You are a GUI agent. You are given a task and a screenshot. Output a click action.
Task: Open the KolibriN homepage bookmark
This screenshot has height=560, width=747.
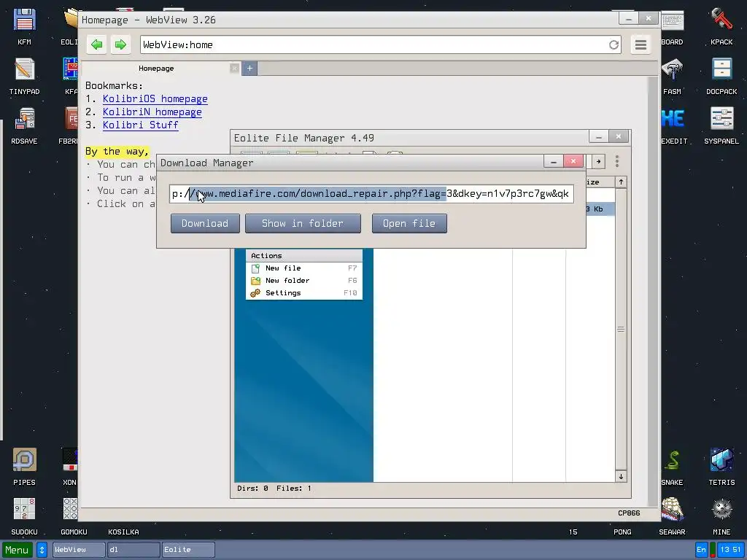(152, 112)
